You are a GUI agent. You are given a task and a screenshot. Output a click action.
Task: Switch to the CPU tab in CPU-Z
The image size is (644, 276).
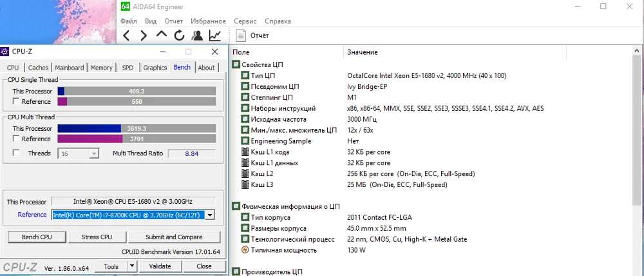[x=13, y=68]
